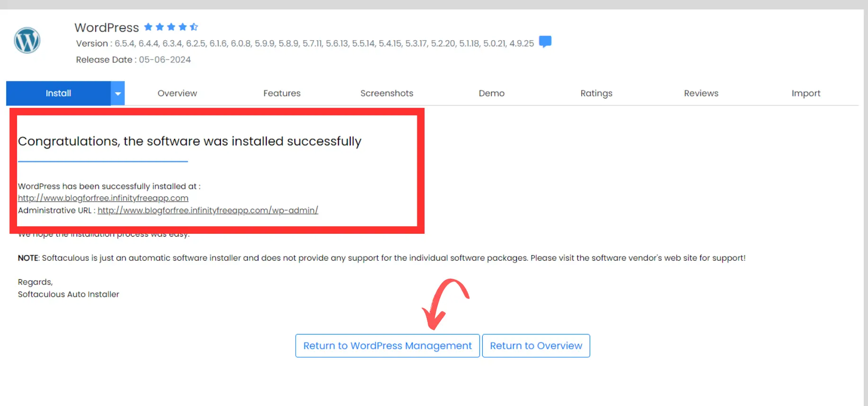Open the Overview tab
The height and width of the screenshot is (406, 868).
177,93
